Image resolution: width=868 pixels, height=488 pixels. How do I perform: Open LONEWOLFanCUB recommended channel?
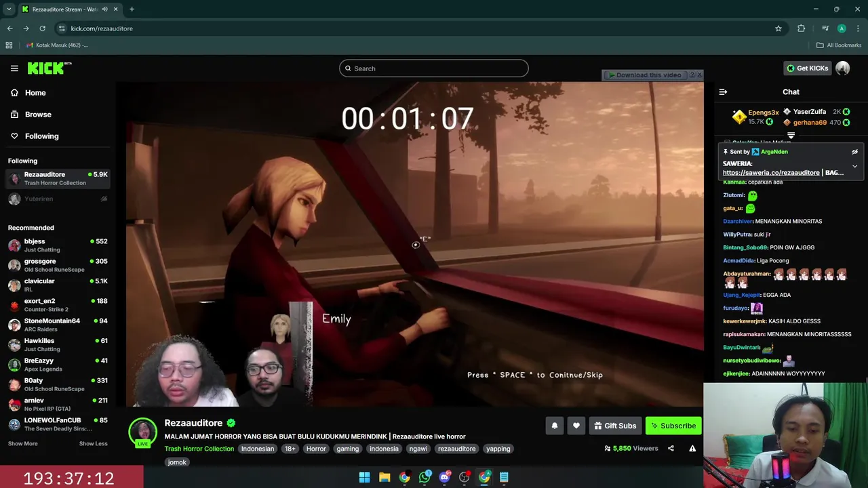click(x=58, y=424)
